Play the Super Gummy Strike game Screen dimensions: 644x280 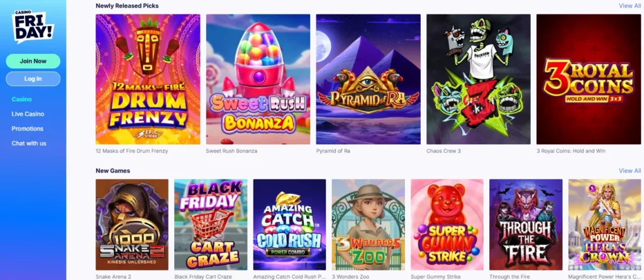[447, 224]
